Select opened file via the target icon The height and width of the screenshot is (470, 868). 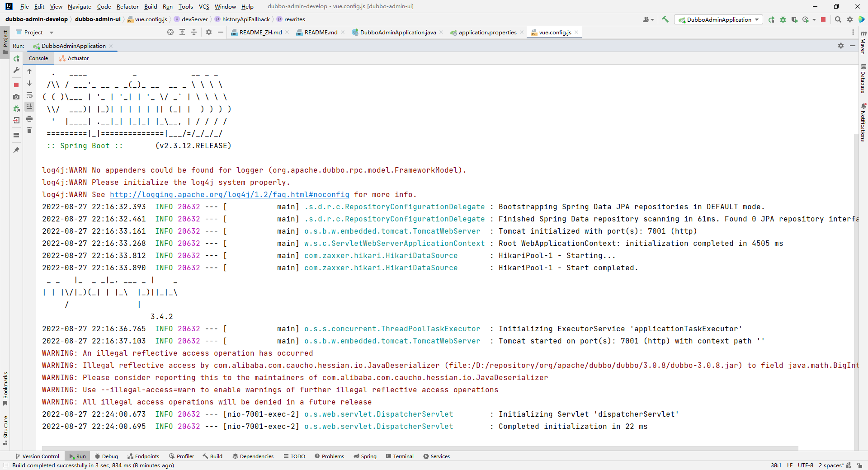click(x=170, y=32)
